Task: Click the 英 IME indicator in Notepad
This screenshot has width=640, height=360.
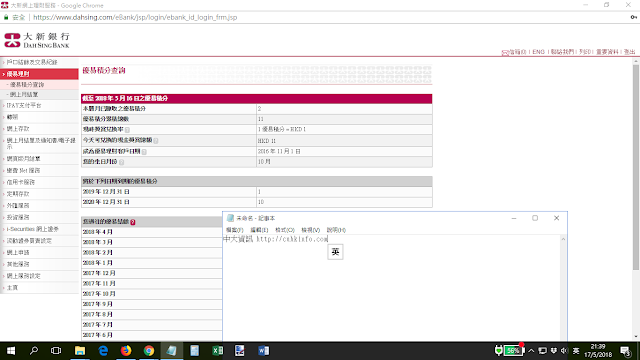Action: pos(335,252)
